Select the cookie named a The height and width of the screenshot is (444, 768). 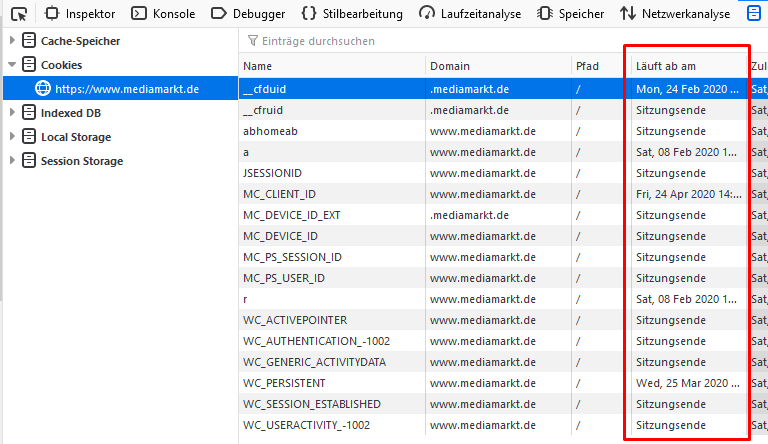coord(503,152)
